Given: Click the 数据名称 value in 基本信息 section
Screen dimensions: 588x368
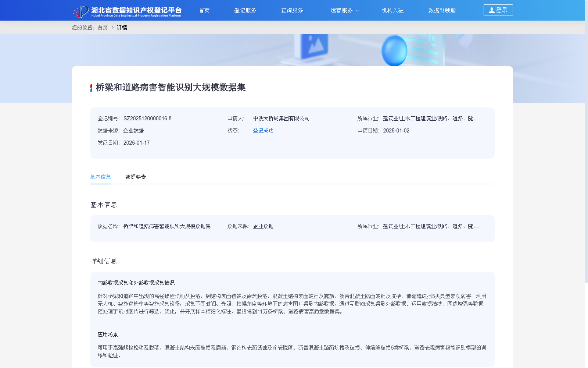Looking at the screenshot, I should pos(167,226).
